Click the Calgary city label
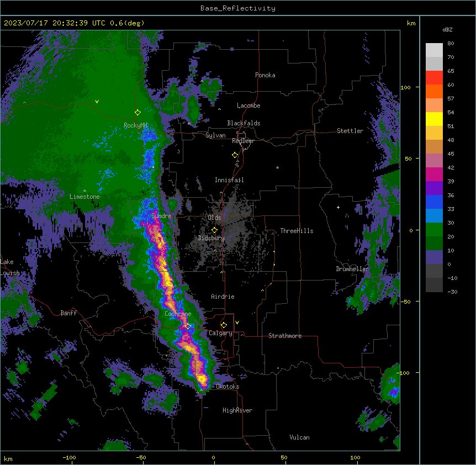 point(221,333)
